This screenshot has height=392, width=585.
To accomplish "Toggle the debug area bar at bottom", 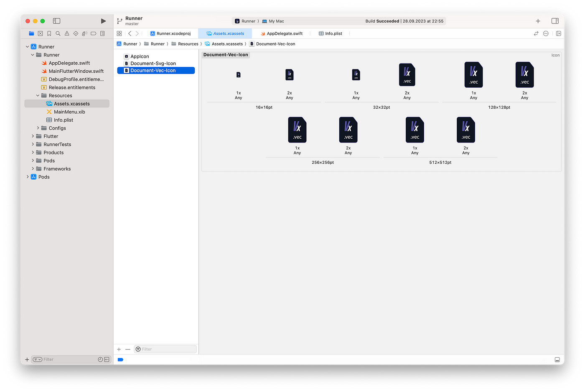I will click(557, 359).
